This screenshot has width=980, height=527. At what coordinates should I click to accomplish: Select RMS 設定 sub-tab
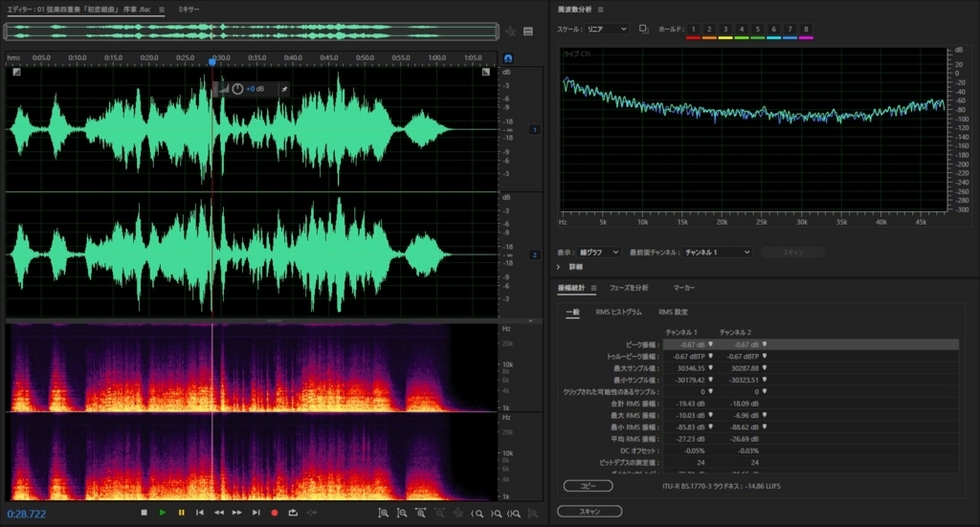coord(673,312)
